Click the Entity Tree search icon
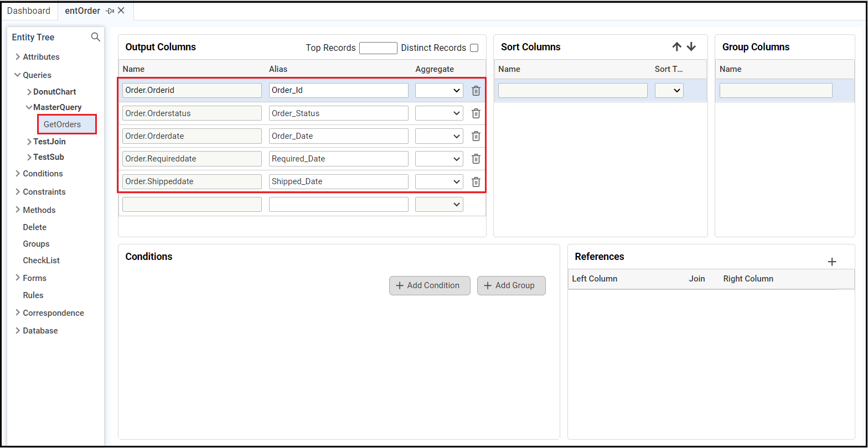 [x=96, y=37]
